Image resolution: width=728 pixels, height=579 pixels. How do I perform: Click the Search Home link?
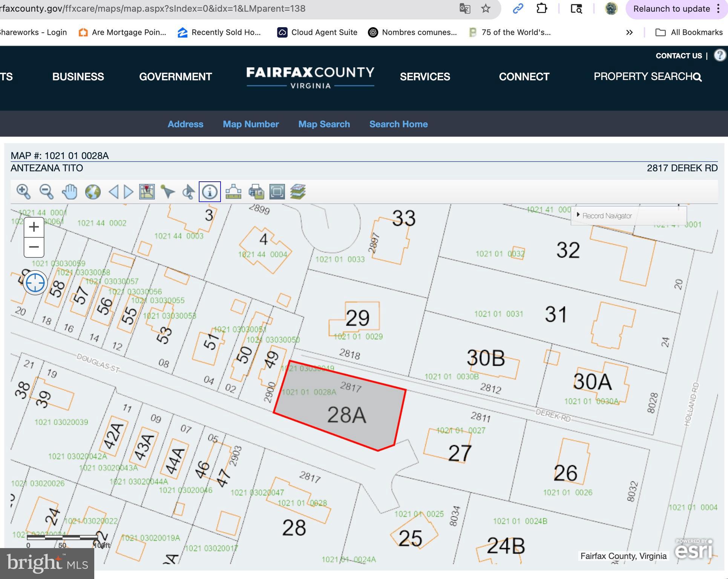pos(398,124)
